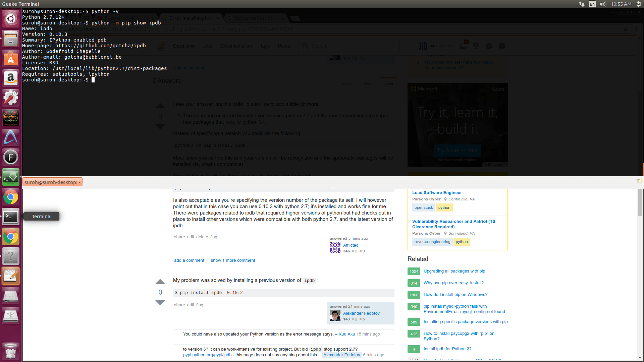The image size is (644, 362).
Task: Open Amazon launcher icon
Action: pos(11,78)
